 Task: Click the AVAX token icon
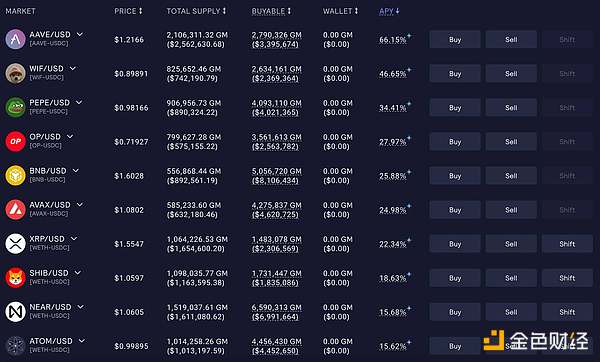click(x=15, y=209)
